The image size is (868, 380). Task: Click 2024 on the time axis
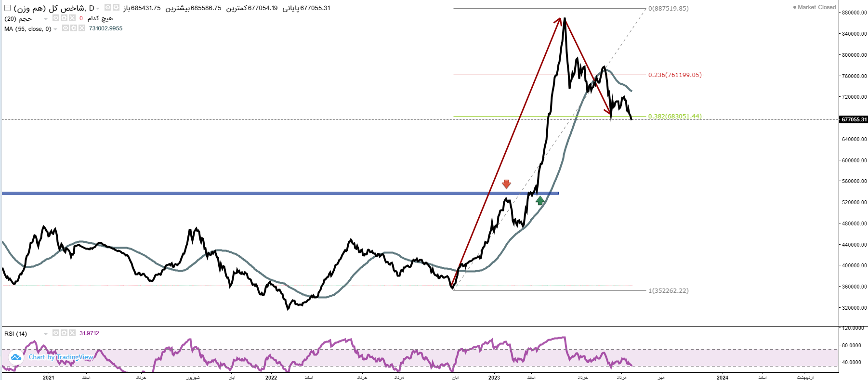pos(722,377)
